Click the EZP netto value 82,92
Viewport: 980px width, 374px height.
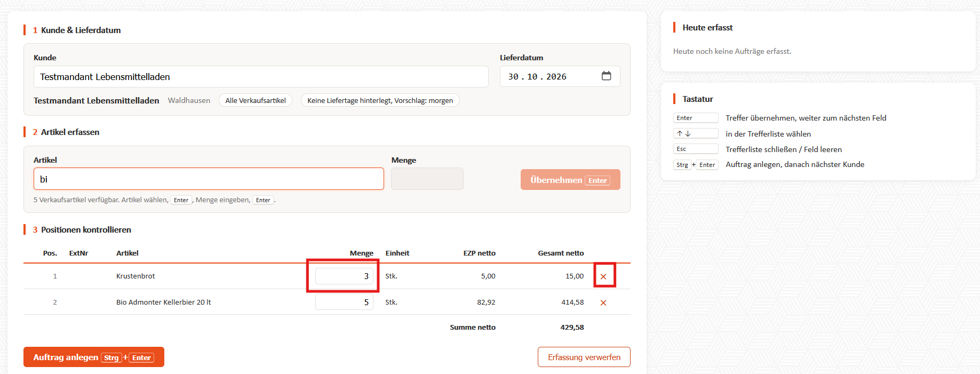(486, 302)
